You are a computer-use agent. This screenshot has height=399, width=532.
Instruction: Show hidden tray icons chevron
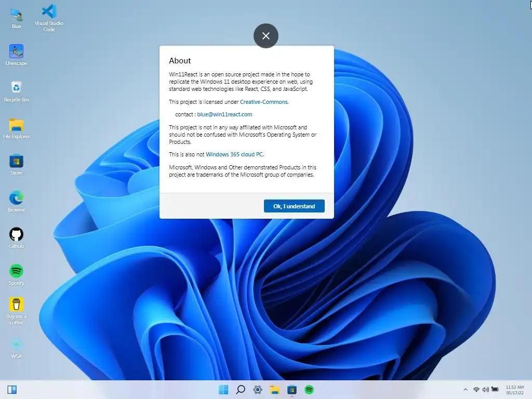(465, 390)
